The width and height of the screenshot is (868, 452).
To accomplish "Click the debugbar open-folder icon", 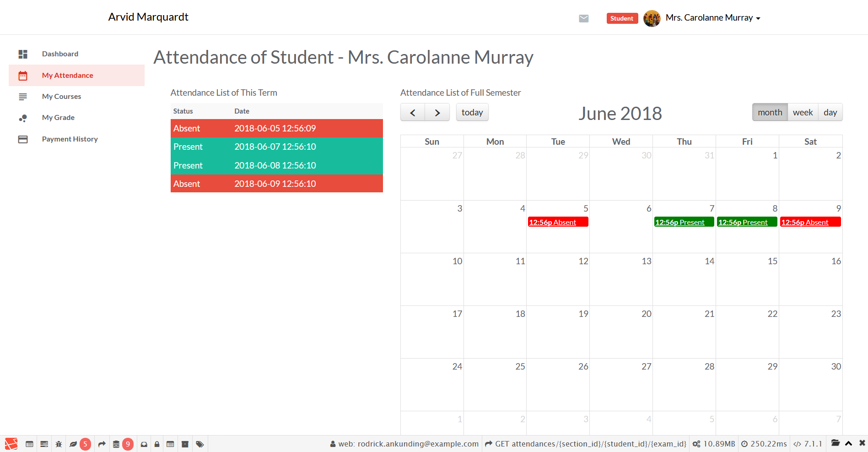I will coord(836,443).
